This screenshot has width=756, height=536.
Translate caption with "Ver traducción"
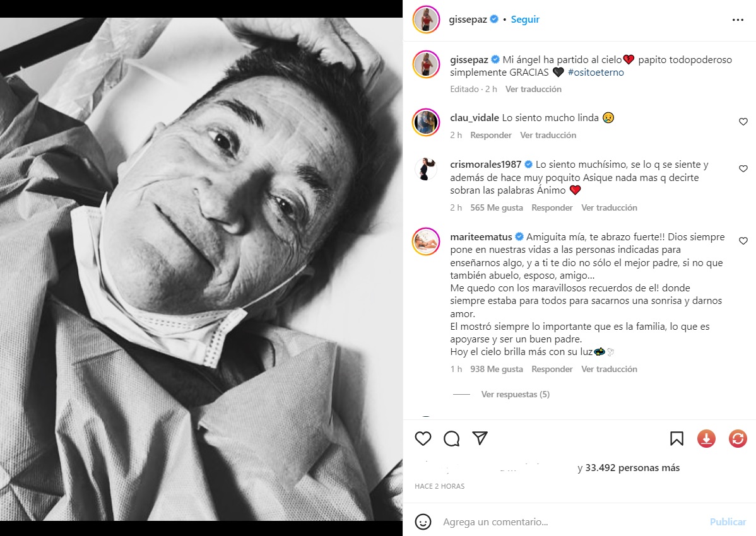(x=533, y=89)
